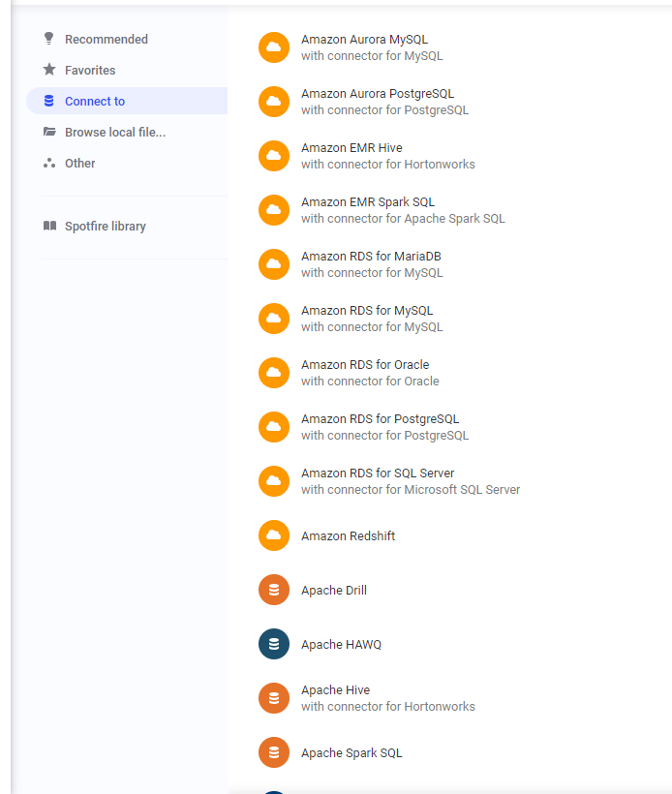Click 'with connector for Oracle' subtitle

370,381
